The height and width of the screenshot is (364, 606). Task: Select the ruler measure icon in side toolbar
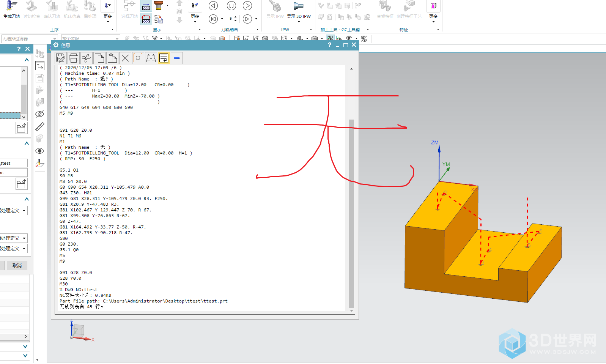(x=40, y=126)
